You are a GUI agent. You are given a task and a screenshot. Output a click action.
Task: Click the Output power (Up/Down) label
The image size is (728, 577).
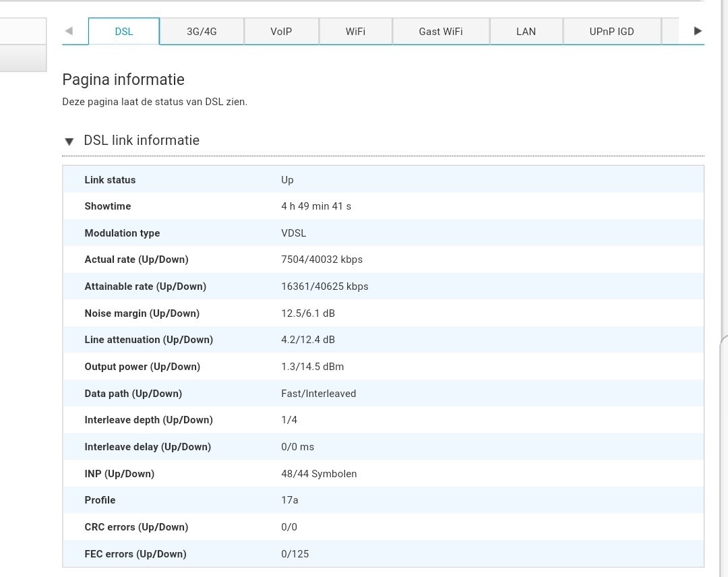click(142, 367)
